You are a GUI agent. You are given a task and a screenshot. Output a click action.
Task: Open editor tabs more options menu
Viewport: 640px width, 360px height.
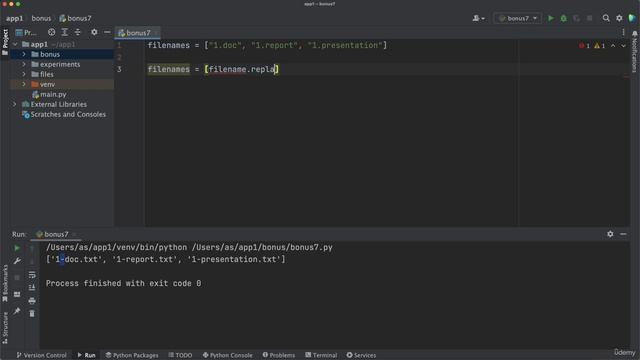[623, 32]
